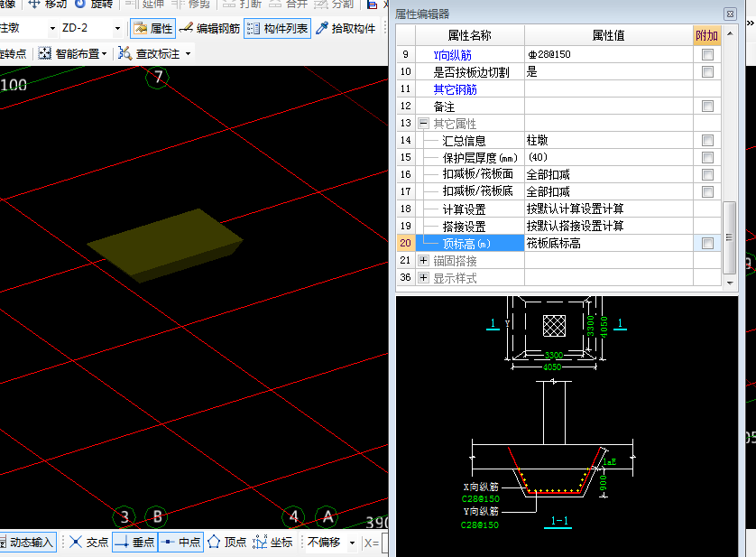Open the 查改标注 dropdown arrow

pyautogui.click(x=188, y=53)
